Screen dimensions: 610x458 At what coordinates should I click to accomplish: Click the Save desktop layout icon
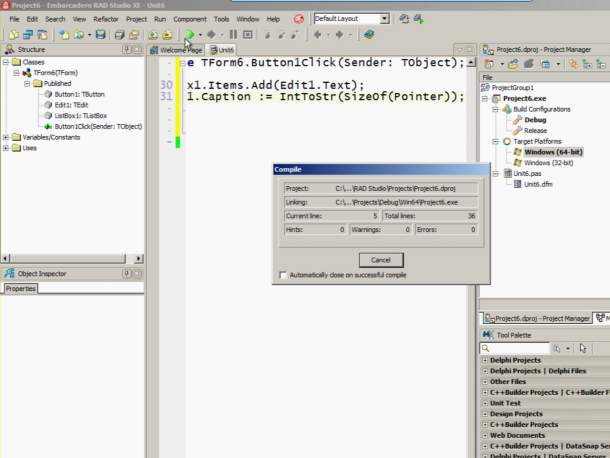pyautogui.click(x=404, y=19)
